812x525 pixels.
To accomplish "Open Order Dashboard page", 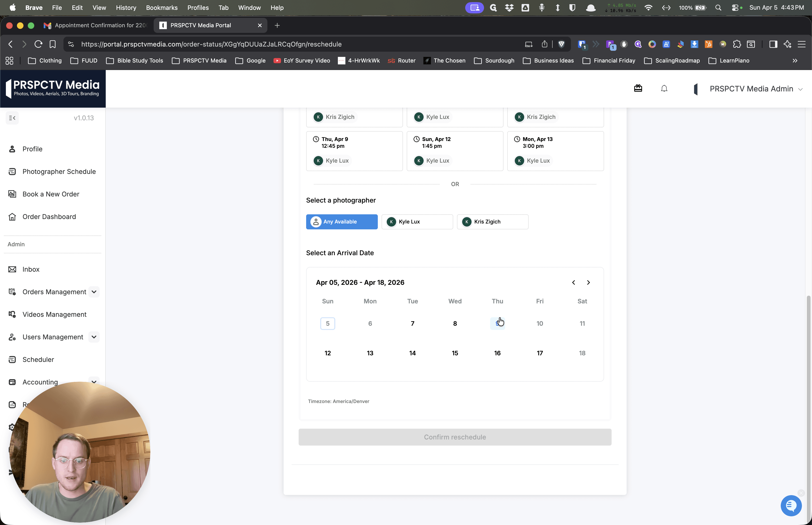I will coord(49,216).
